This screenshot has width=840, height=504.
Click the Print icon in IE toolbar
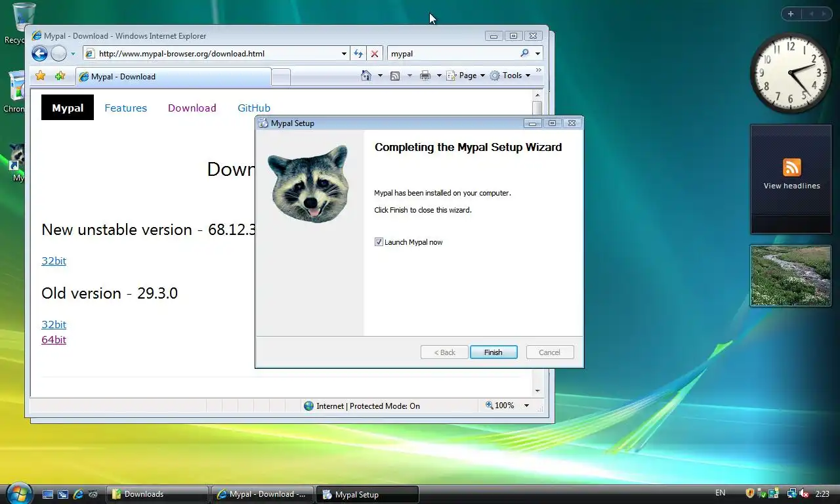pyautogui.click(x=425, y=75)
